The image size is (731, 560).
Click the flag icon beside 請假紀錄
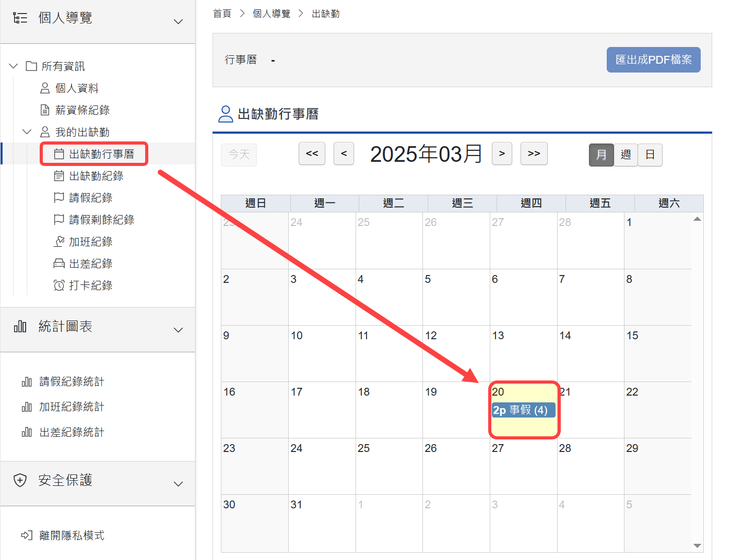(x=59, y=198)
